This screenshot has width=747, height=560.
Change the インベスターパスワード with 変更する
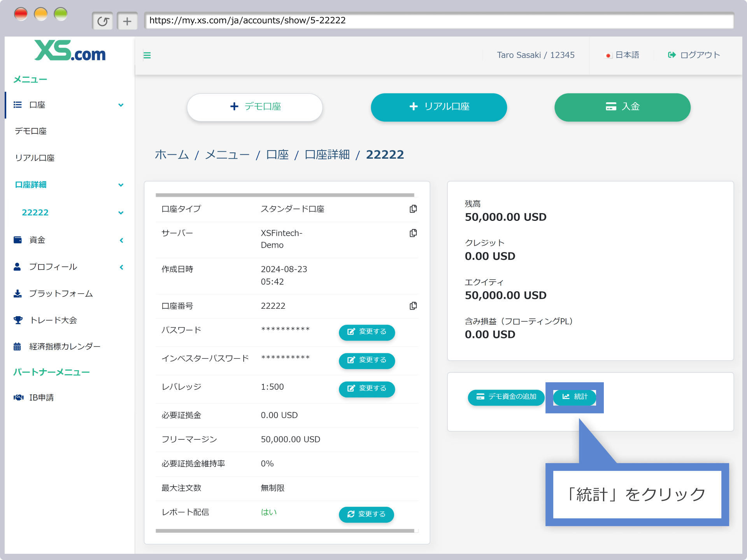click(367, 360)
